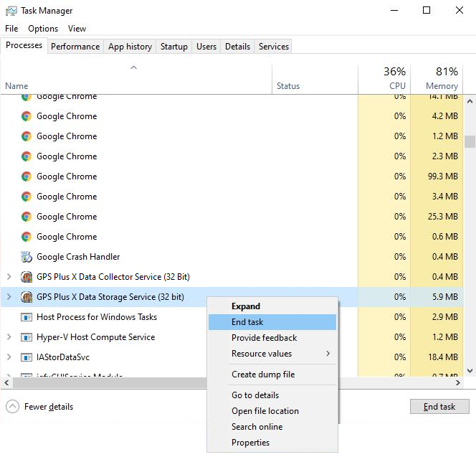
Task: Expand the Hyper-V Host Compute Service group
Action: (9, 337)
